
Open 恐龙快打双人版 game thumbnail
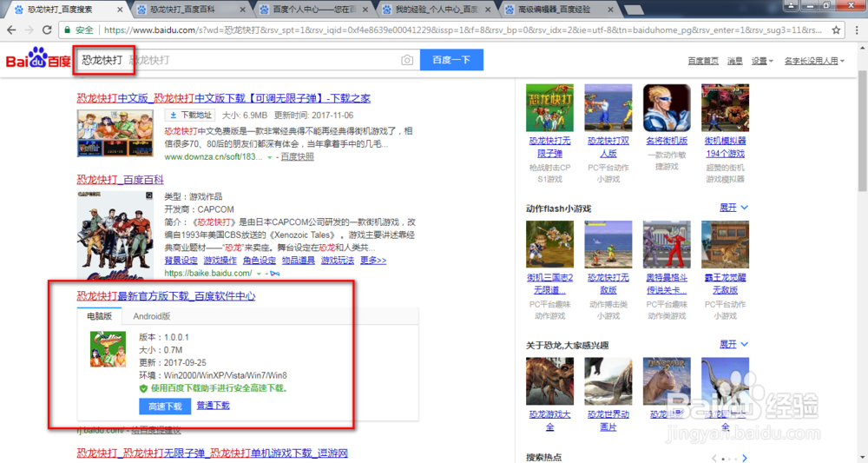608,108
